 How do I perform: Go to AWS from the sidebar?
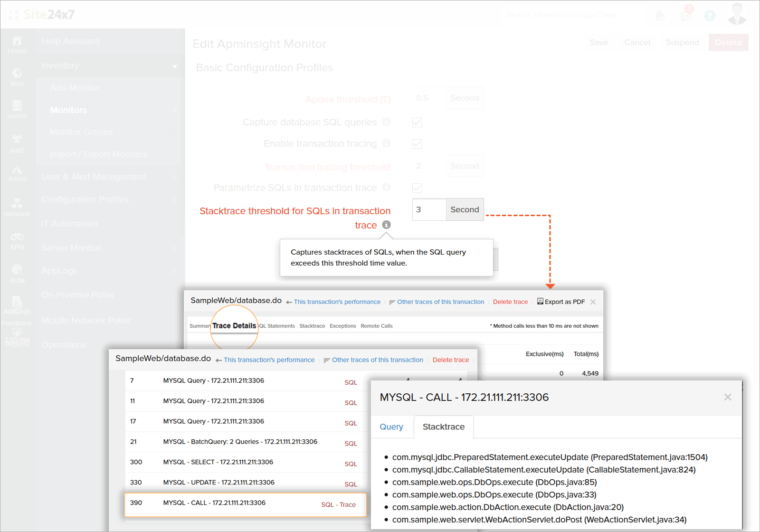17,144
